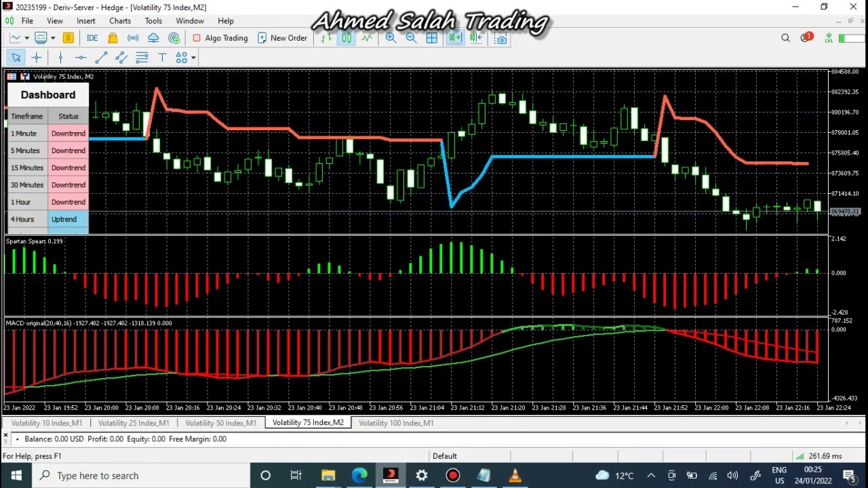868x488 pixels.
Task: Select the horizontal line tool
Action: click(81, 58)
